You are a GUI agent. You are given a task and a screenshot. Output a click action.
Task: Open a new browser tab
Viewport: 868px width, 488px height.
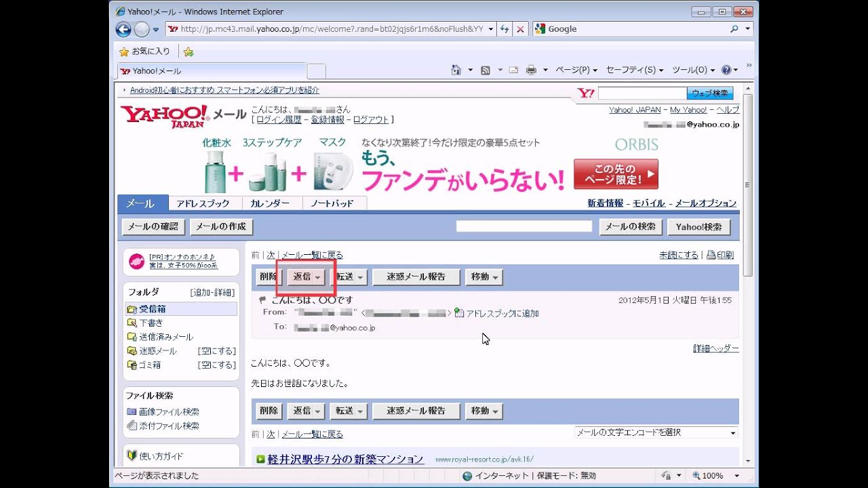pyautogui.click(x=316, y=70)
